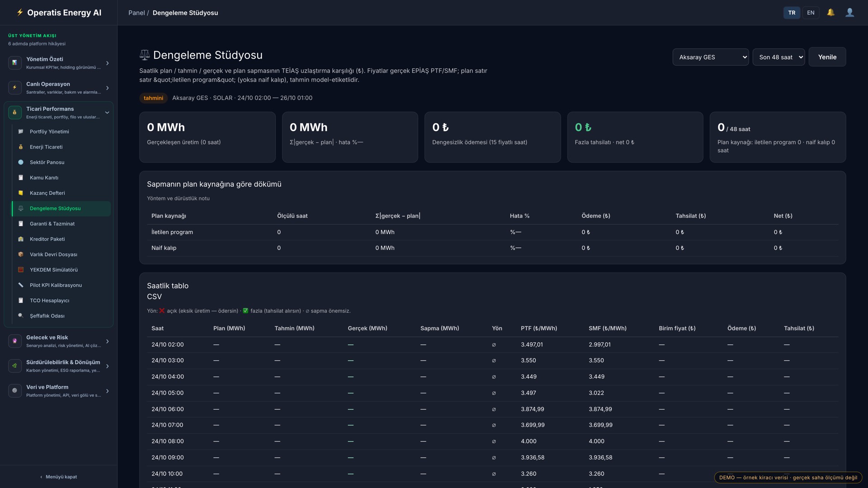Open the Aksaray GES plant dropdown

click(x=710, y=57)
